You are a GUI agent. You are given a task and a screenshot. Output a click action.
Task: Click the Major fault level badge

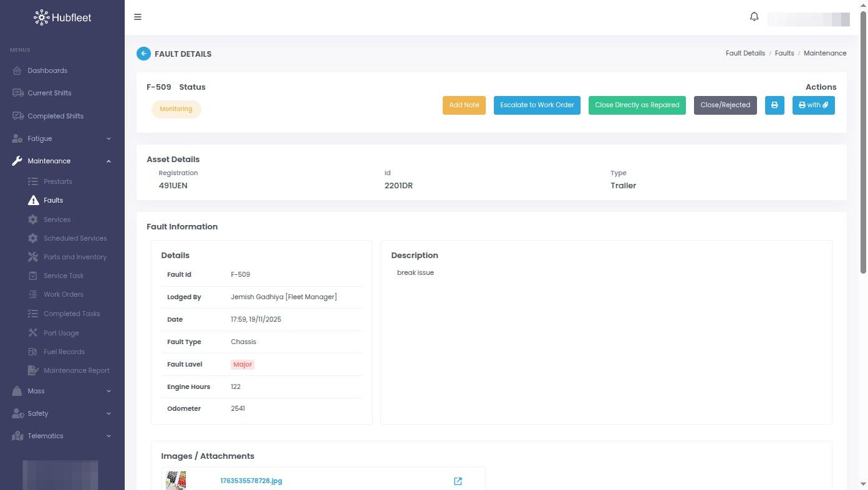pos(243,364)
